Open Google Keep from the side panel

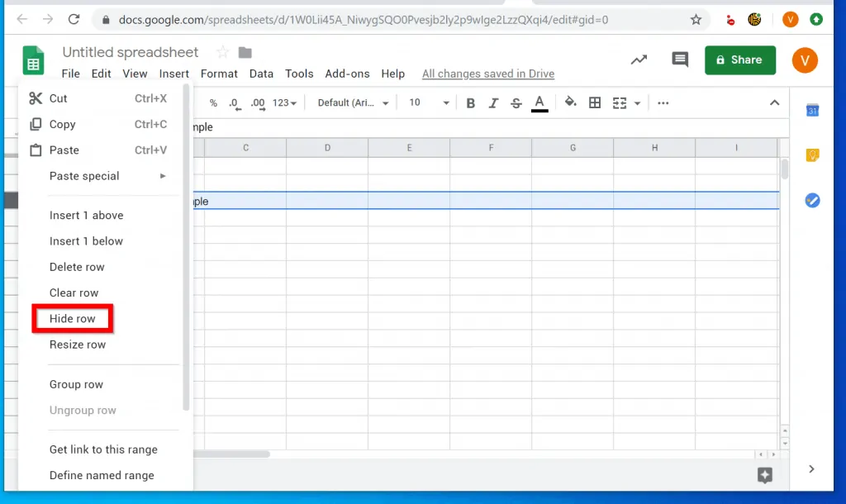tap(812, 155)
